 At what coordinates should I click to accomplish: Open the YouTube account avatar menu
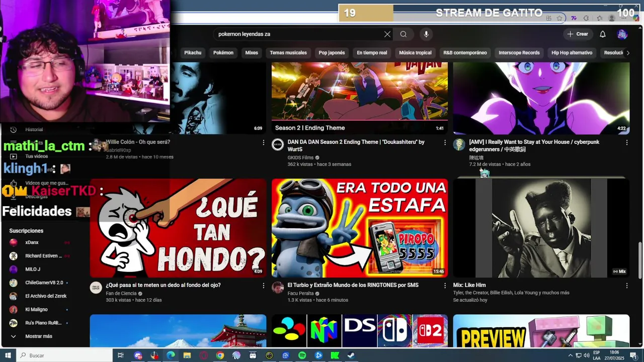pos(622,34)
